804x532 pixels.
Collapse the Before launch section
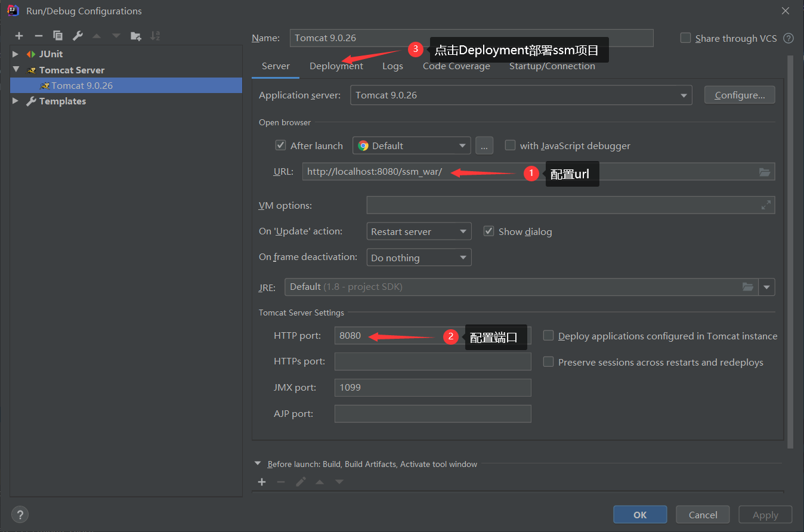(258, 463)
